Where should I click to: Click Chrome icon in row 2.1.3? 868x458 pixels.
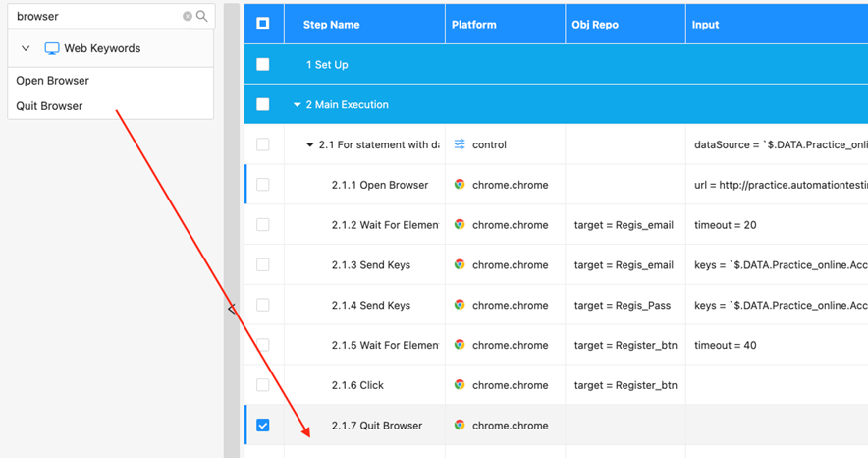[x=460, y=264]
